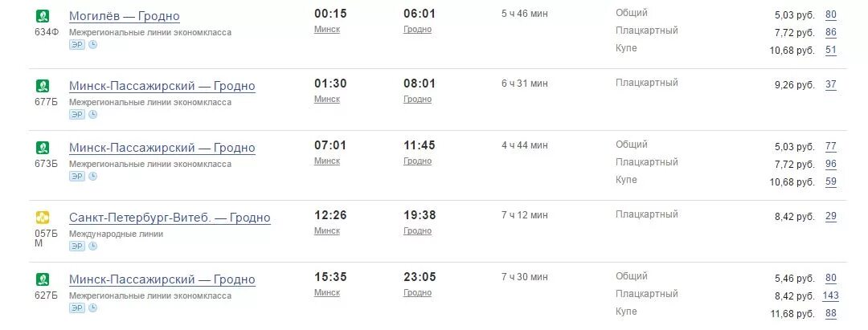Viewport: 868px width, 330px height.
Task: Click the green train logo for train 634Ф
Action: coord(43,16)
